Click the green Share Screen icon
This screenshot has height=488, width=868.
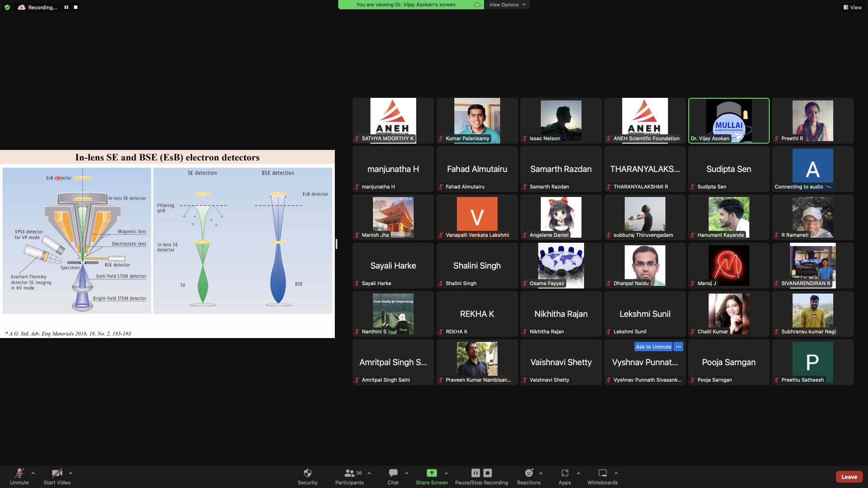coord(431,473)
